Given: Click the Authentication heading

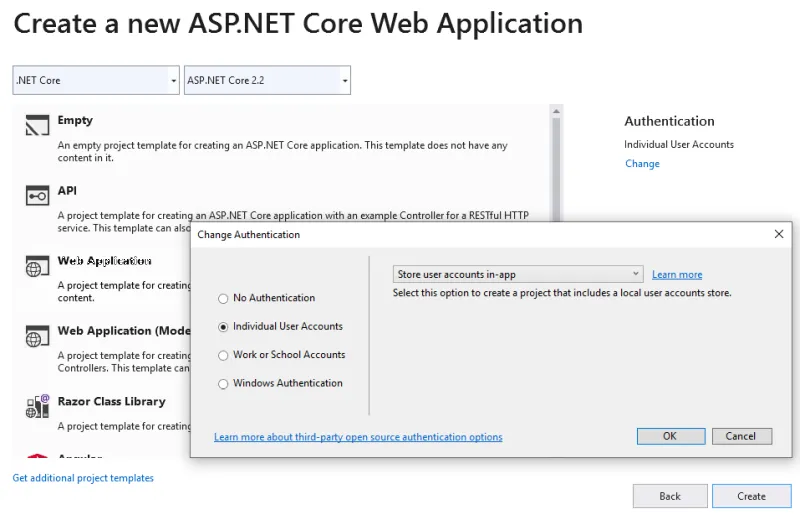Looking at the screenshot, I should click(x=669, y=121).
